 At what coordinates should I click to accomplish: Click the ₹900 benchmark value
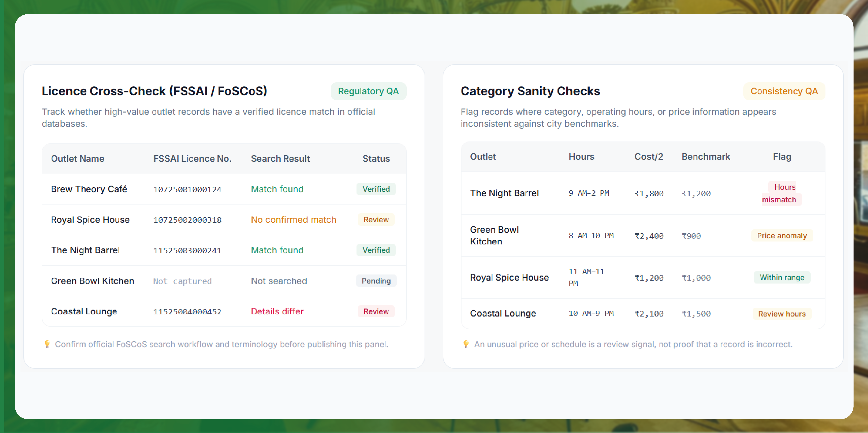point(691,236)
